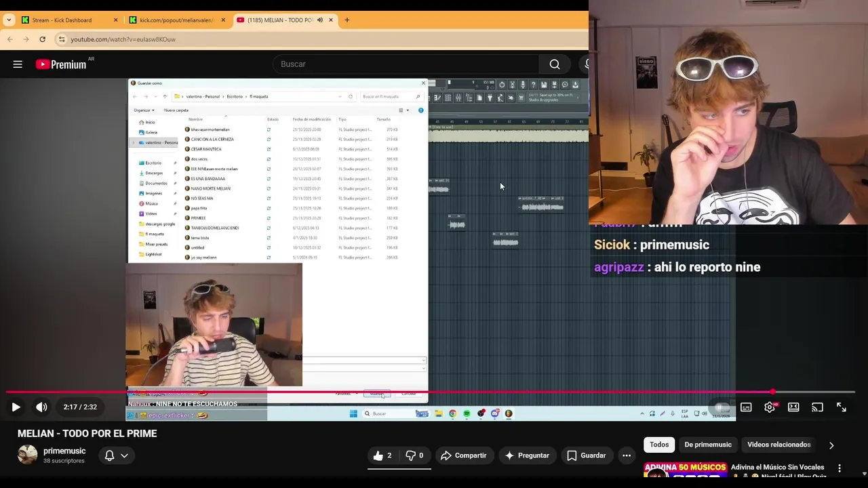Go back with the browser back arrow
This screenshot has height=488, width=868.
[10, 39]
